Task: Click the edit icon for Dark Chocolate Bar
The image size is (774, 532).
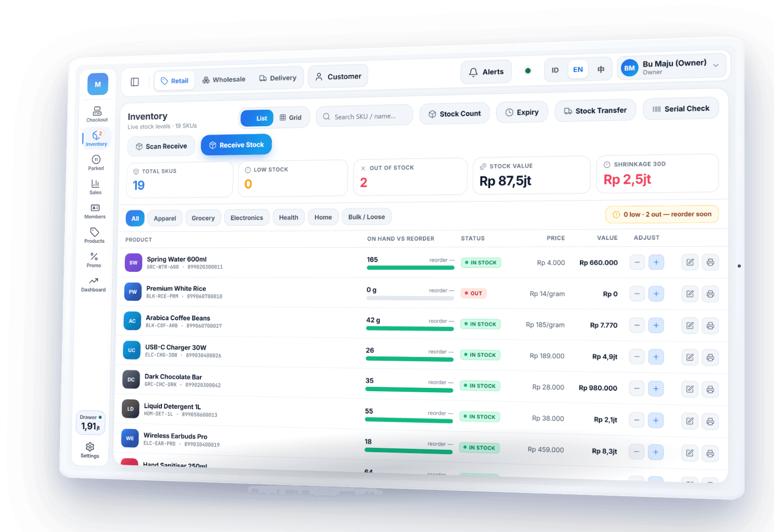Action: click(690, 389)
